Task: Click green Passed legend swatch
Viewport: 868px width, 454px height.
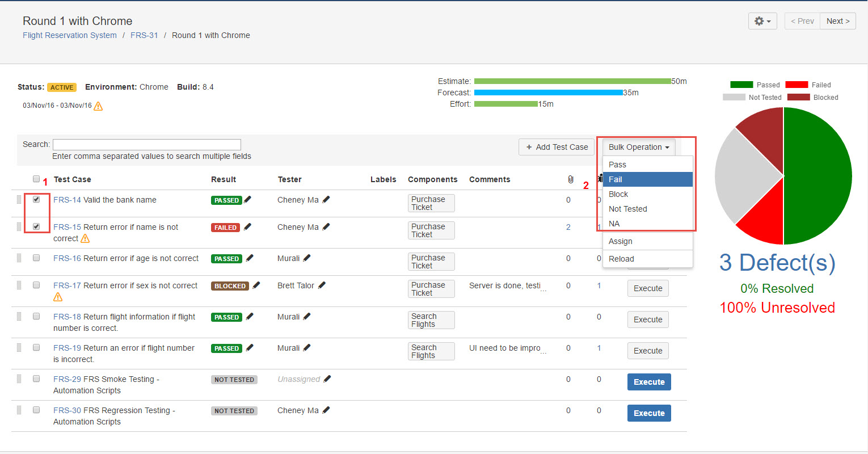Action: (x=741, y=85)
